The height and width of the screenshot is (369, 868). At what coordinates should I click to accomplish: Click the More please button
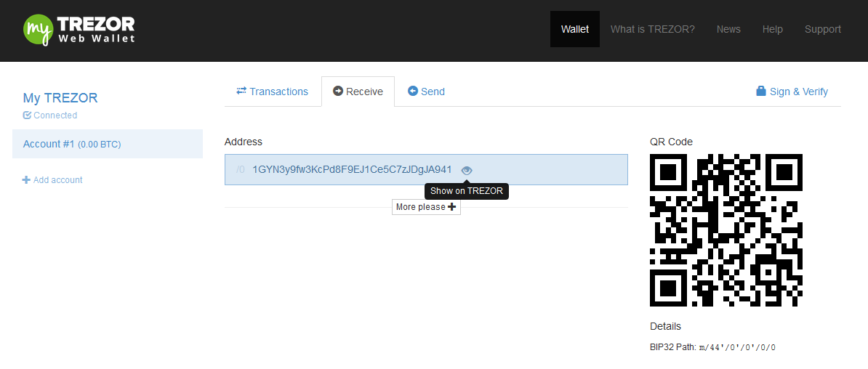coord(426,207)
